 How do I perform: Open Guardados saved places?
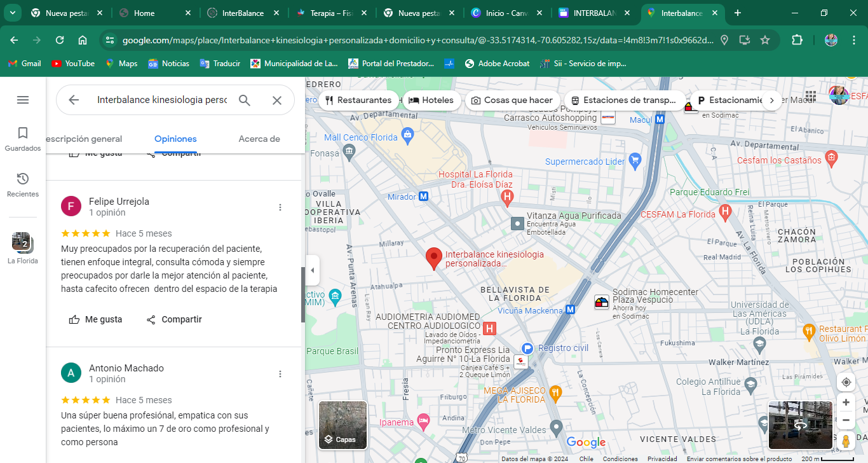tap(23, 139)
